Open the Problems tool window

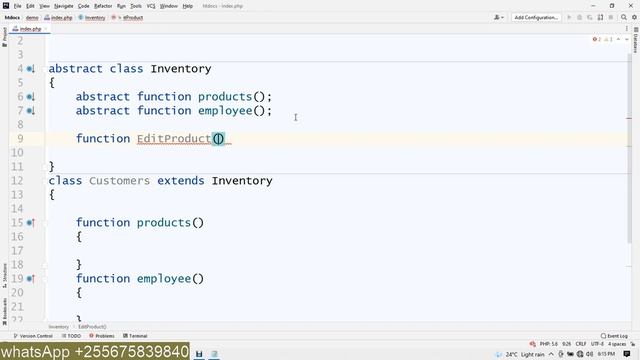click(102, 336)
